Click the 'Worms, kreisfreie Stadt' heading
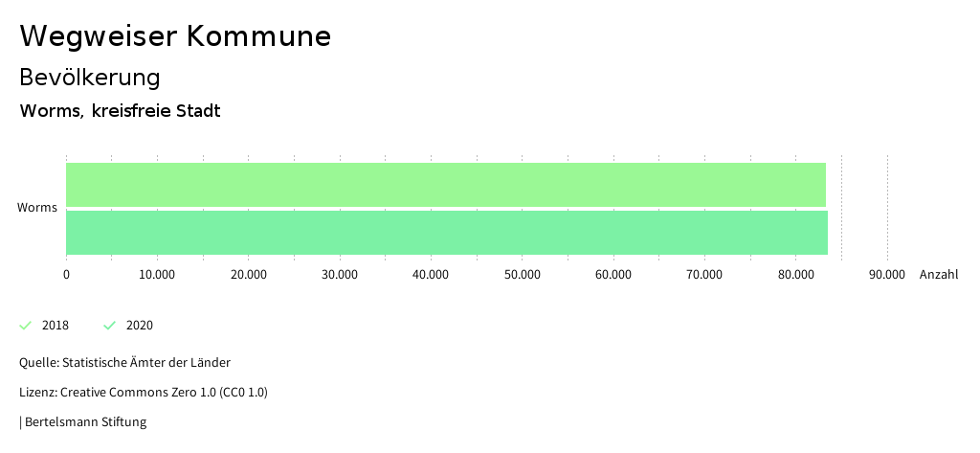The width and height of the screenshot is (980, 453). pos(120,111)
